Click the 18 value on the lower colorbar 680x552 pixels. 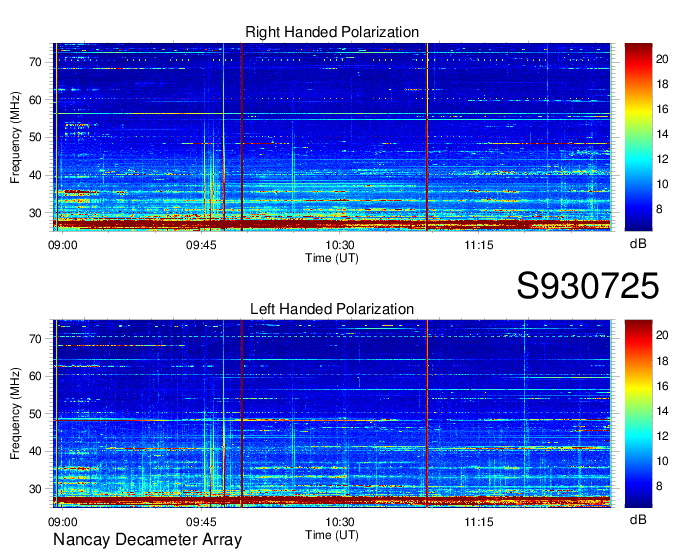662,361
